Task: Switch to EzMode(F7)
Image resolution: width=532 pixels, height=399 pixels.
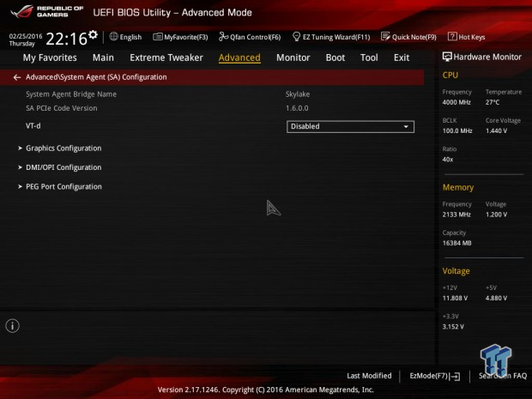Action: pos(429,376)
